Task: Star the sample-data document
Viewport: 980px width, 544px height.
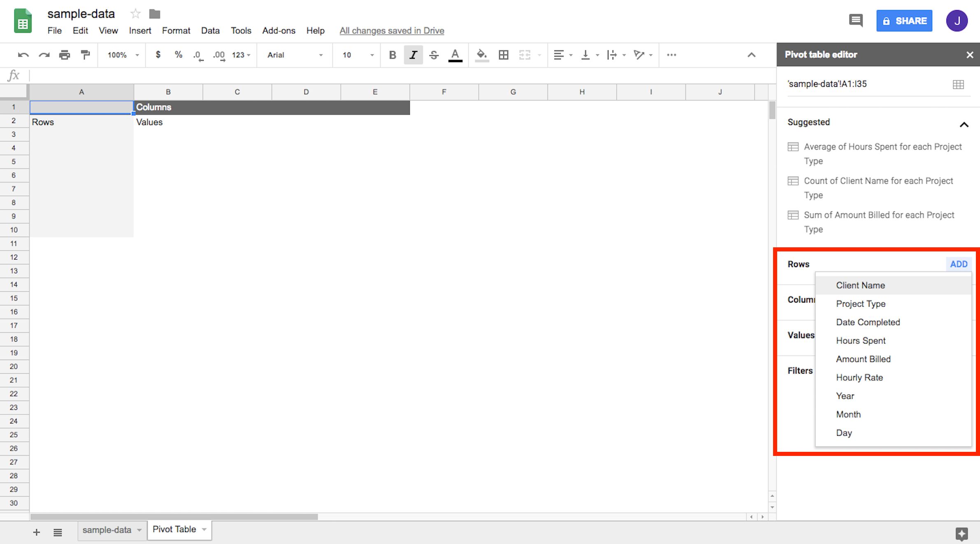Action: 135,14
